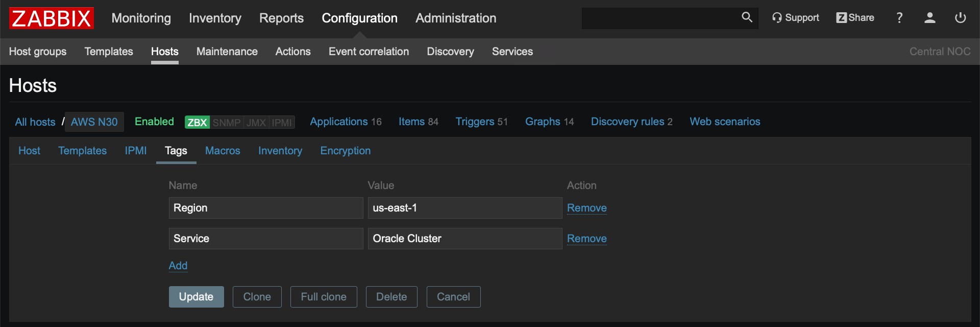Screen dimensions: 980x327
Task: Click the us-east-1 tag value field
Action: coord(464,208)
